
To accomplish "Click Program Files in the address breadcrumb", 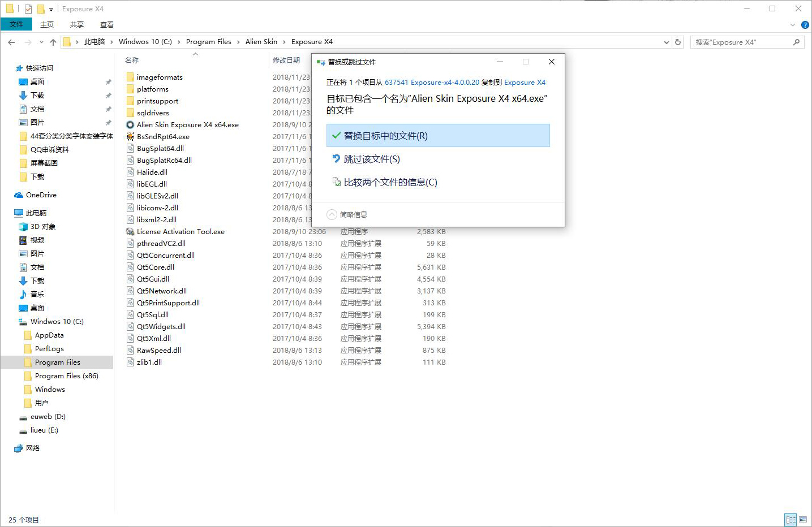I will (x=209, y=42).
